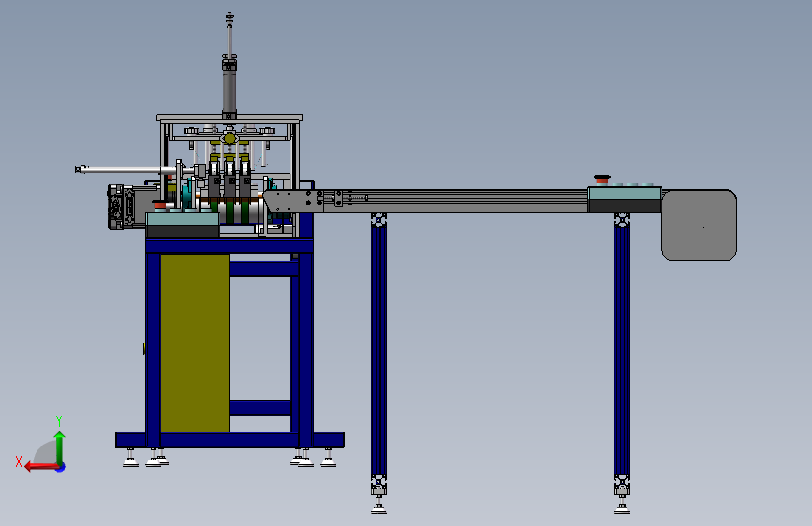Viewport: 812px width, 526px height.
Task: Select the gray rounded collection bin at conveyor end
Action: (699, 226)
